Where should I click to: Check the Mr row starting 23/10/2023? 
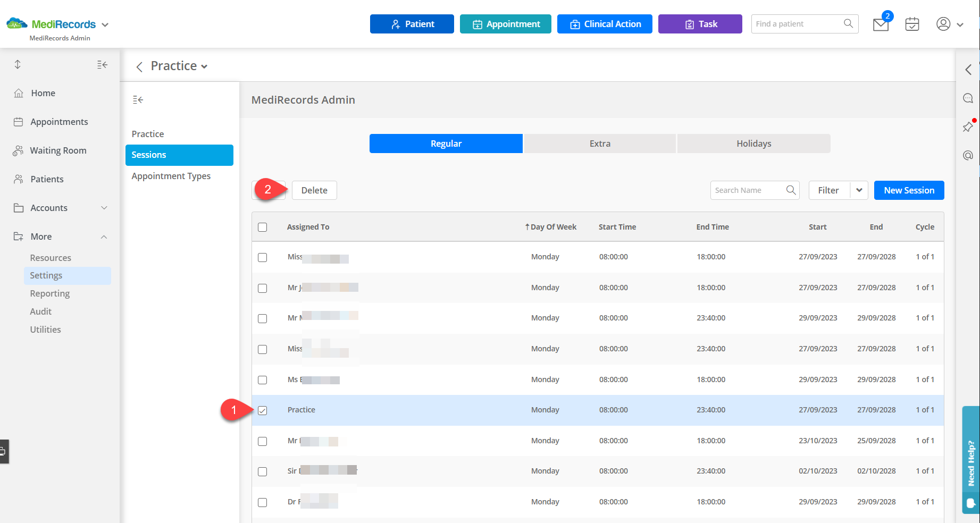[262, 441]
